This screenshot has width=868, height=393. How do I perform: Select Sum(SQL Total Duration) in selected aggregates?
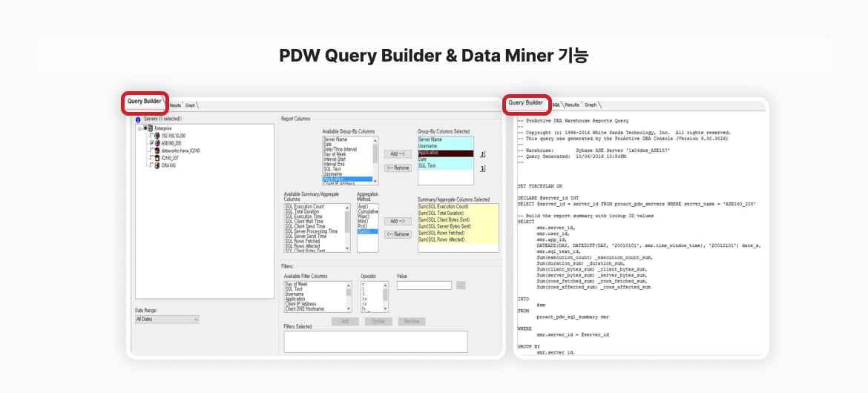coord(458,213)
